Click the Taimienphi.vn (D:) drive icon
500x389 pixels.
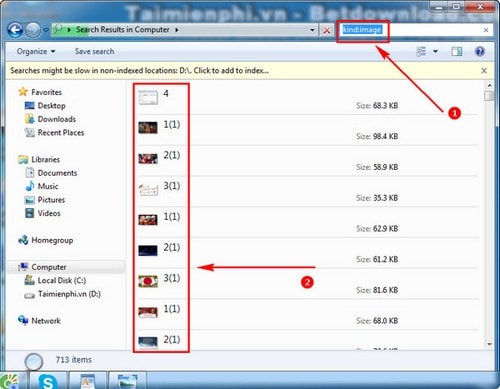29,295
